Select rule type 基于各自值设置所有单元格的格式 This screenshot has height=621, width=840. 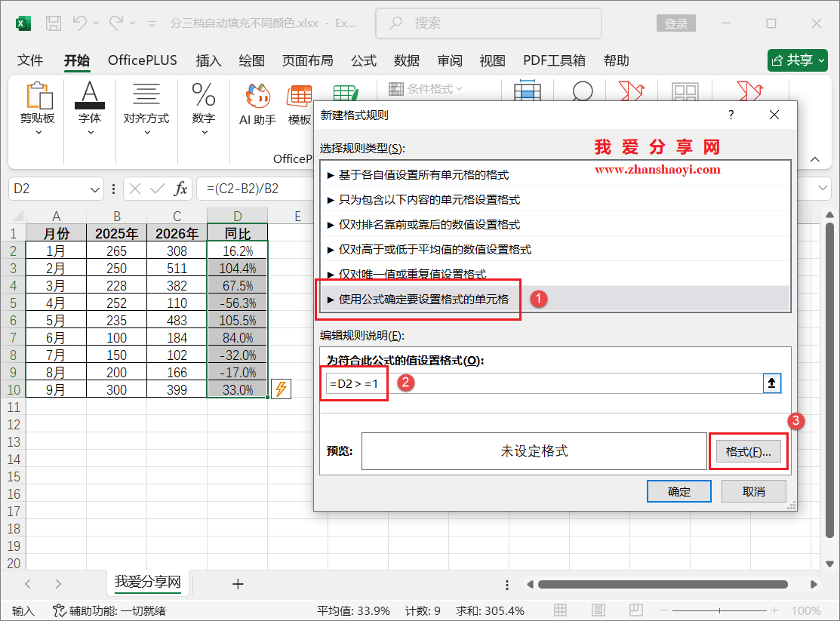(x=555, y=174)
